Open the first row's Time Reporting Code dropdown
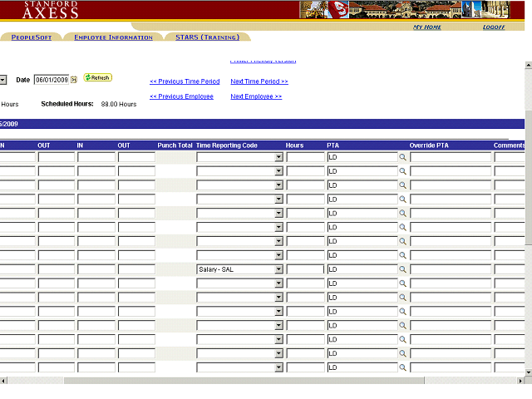 pyautogui.click(x=278, y=157)
